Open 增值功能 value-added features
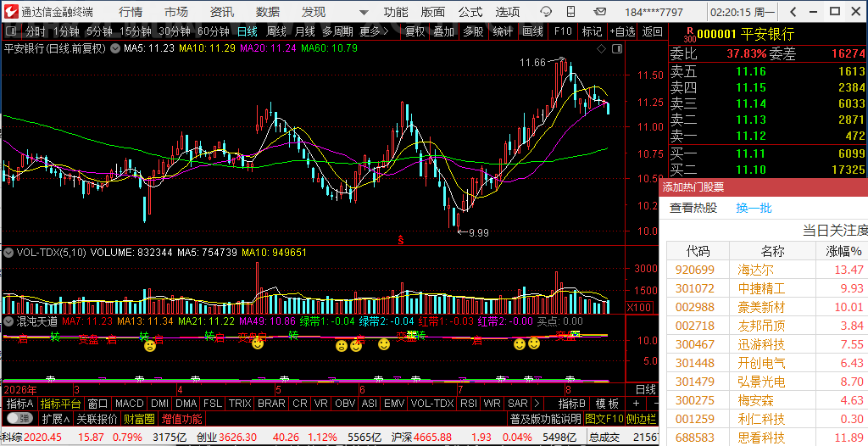The height and width of the screenshot is (446, 868). tap(181, 418)
